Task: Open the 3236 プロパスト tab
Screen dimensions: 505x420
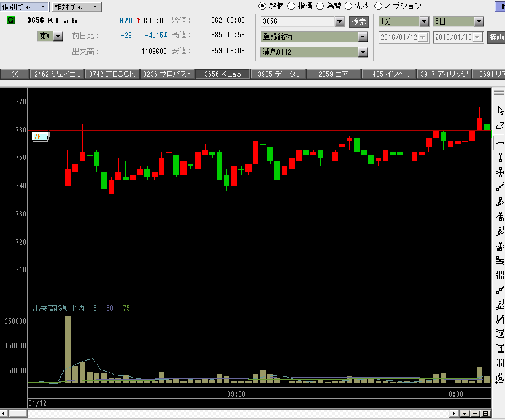Action: [168, 74]
